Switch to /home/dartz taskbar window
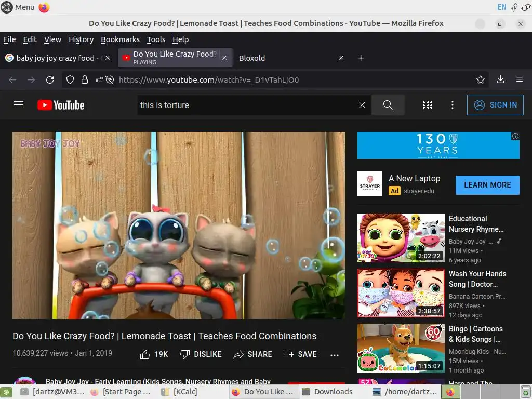 point(404,392)
